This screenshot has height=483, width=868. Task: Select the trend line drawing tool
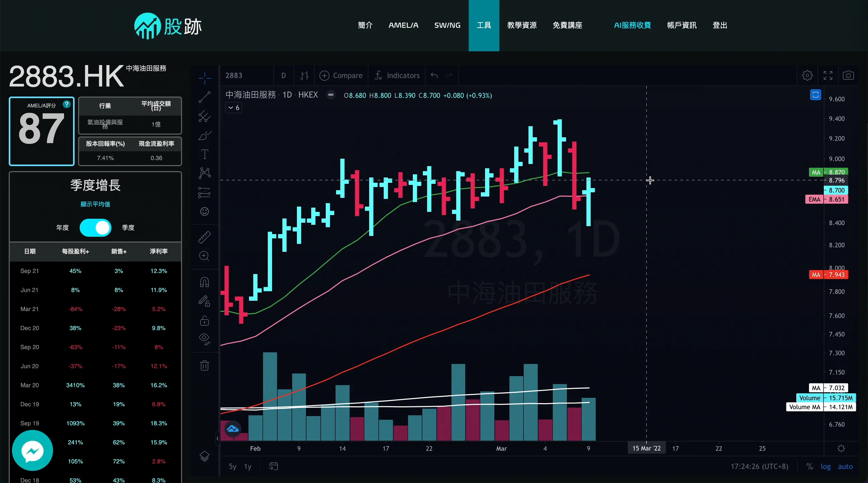(204, 97)
